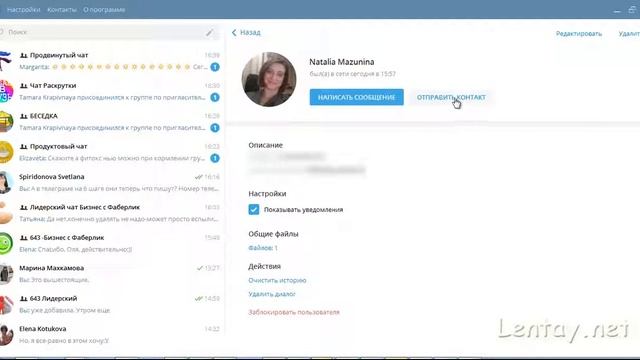Screen dimensions: 640x360
Task: Click the Natalia Mazunina name heading
Action: [x=342, y=62]
